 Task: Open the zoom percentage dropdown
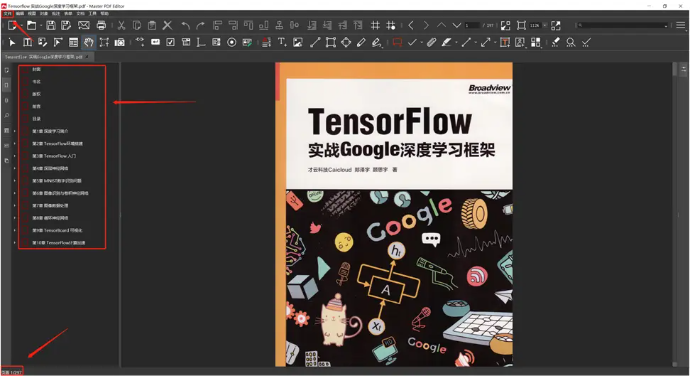click(545, 26)
